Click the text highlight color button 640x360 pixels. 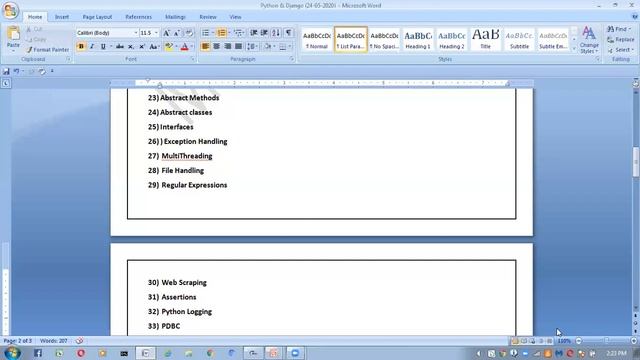tap(169, 47)
